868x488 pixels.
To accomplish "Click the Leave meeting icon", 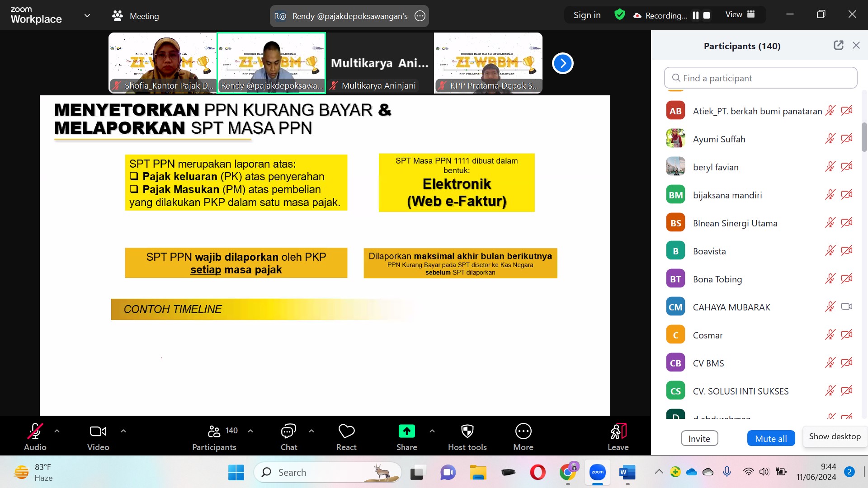I will pos(618,432).
